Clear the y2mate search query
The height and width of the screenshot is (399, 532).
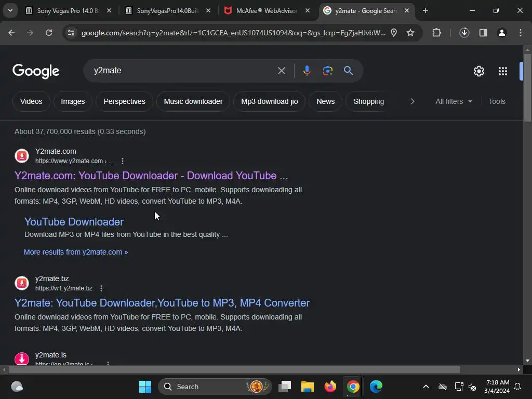coord(281,71)
